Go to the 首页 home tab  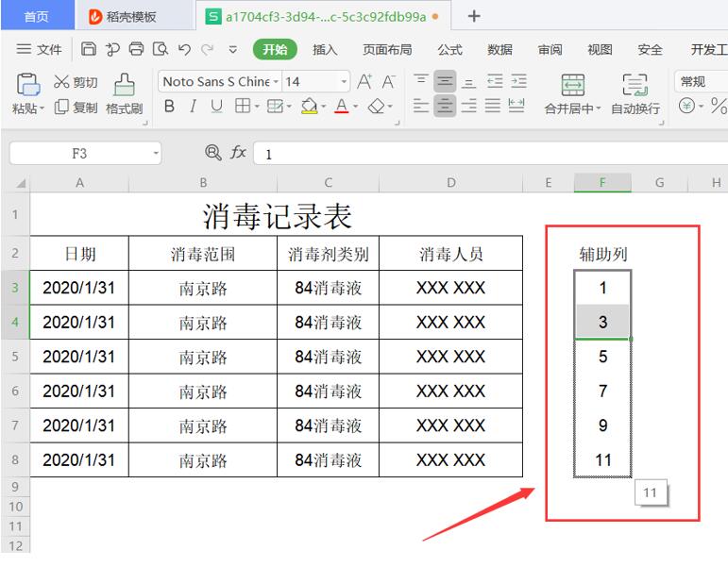[37, 16]
